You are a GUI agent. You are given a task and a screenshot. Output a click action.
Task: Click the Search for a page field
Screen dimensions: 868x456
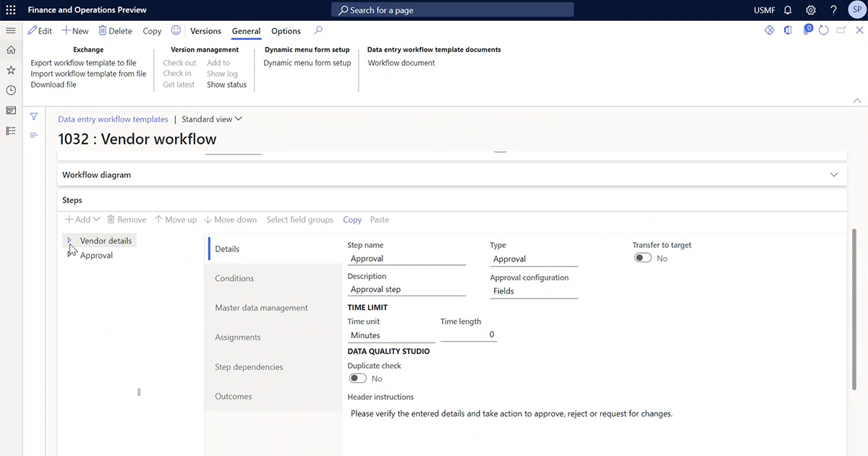(452, 9)
